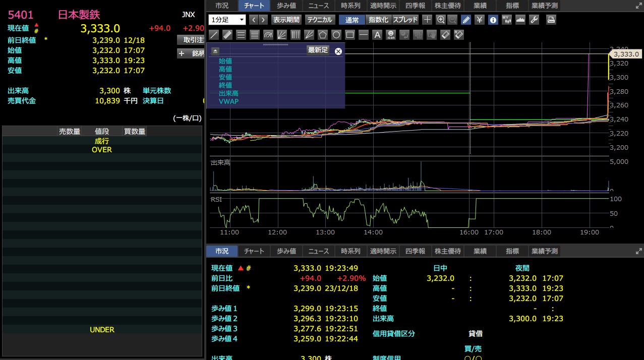
Task: Go to next period with right arrow
Action: [263, 20]
